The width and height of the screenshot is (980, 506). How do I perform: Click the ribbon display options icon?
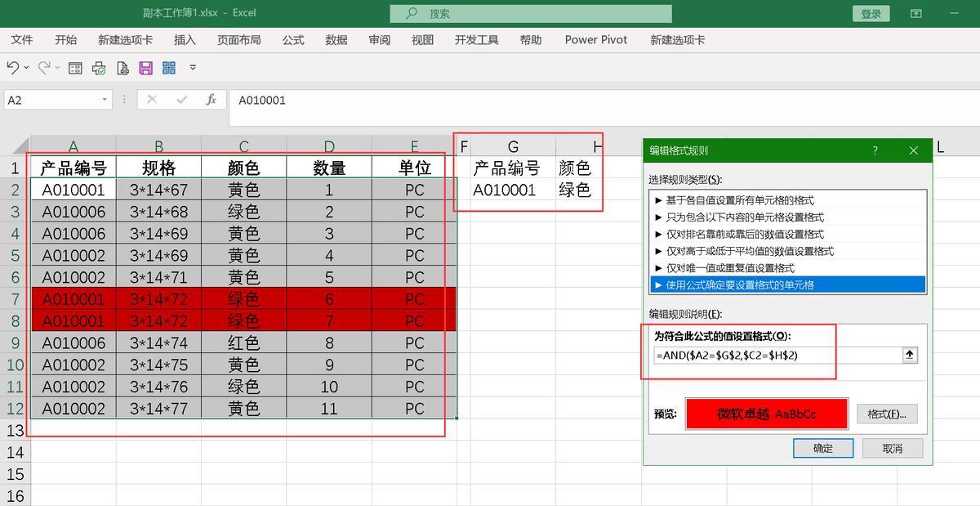pyautogui.click(x=915, y=14)
